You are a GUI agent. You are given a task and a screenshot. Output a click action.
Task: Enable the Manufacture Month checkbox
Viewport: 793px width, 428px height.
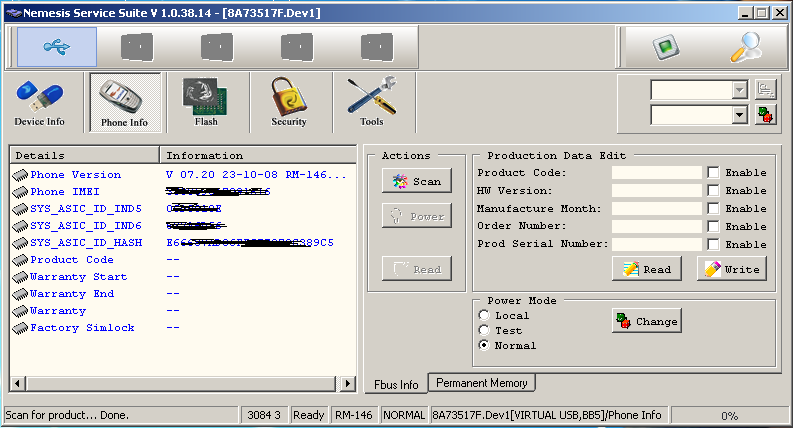713,208
